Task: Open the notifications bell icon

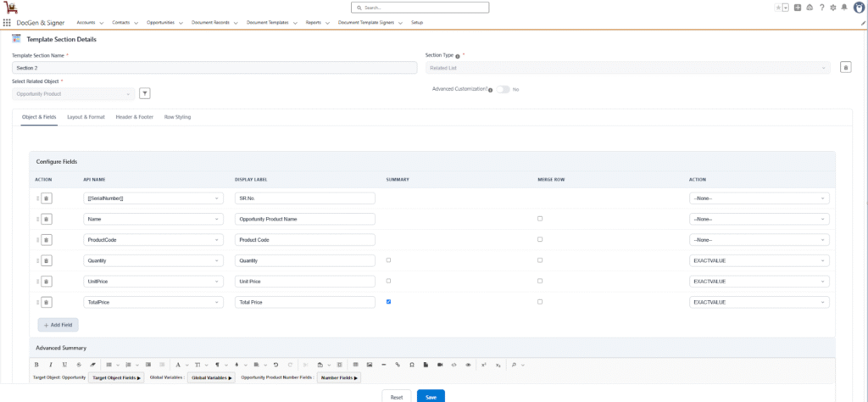Action: [843, 8]
